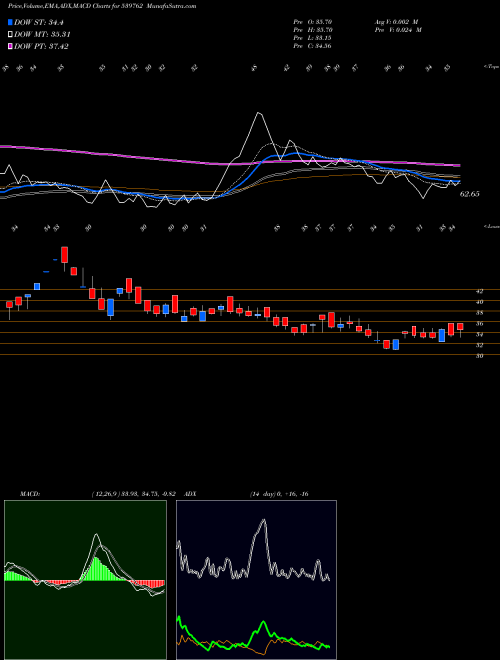Viewport: 500px width, 660px height.
Task: Click the magenta DOW PT legend swatch
Action: click(10, 46)
